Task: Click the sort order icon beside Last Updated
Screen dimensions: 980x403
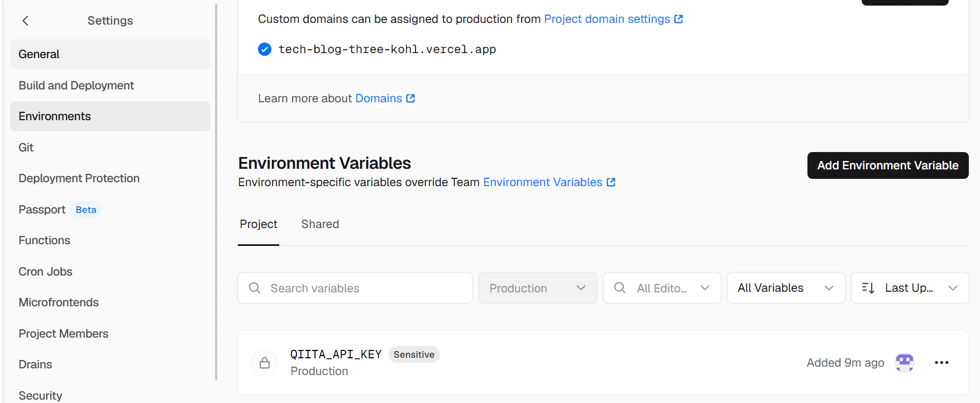Action: (x=868, y=288)
